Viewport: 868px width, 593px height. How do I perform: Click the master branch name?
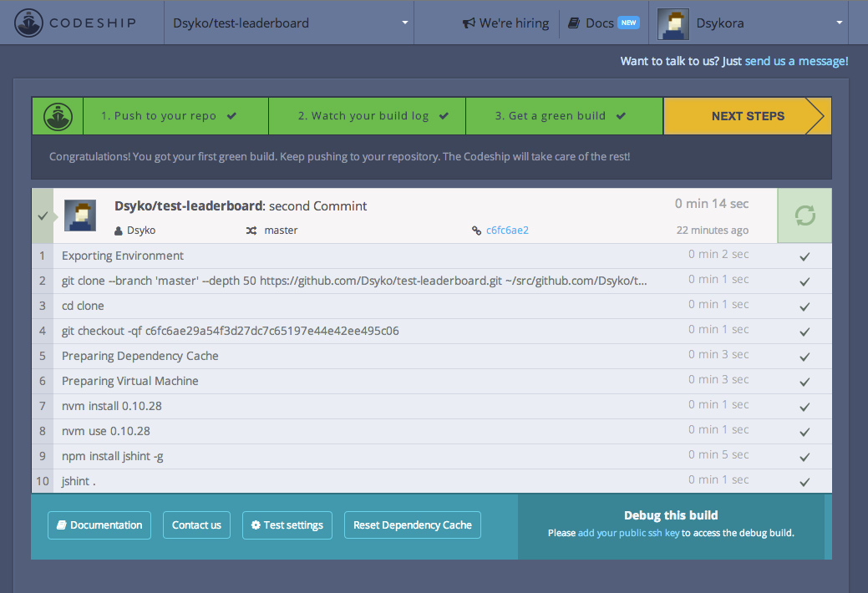[x=281, y=231]
